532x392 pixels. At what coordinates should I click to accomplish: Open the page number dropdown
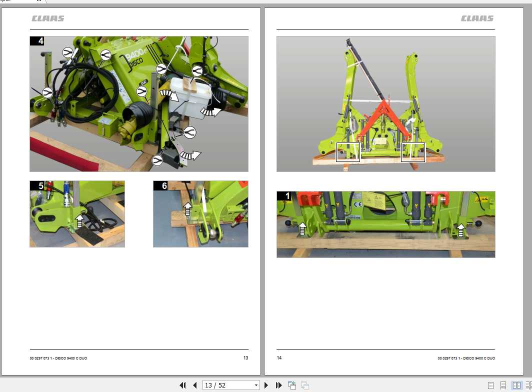pyautogui.click(x=256, y=385)
